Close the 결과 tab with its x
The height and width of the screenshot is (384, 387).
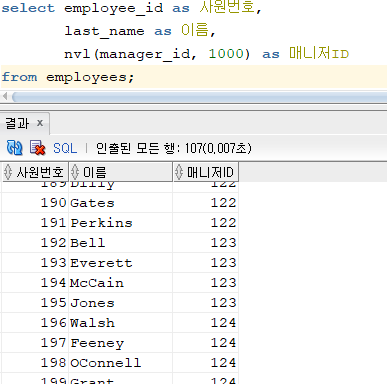click(40, 123)
